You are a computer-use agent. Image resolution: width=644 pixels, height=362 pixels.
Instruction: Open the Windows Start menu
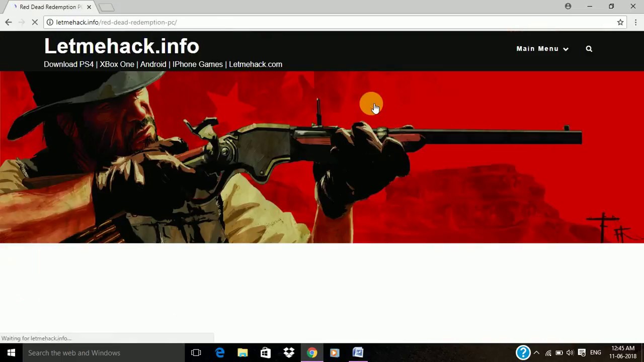coord(11,352)
